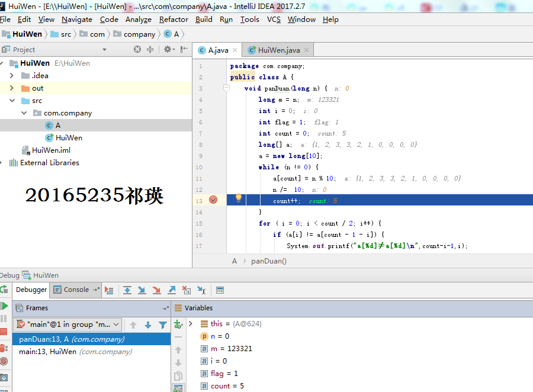
Task: Click the Get Thread Dump camera icon
Action: click(x=4, y=377)
